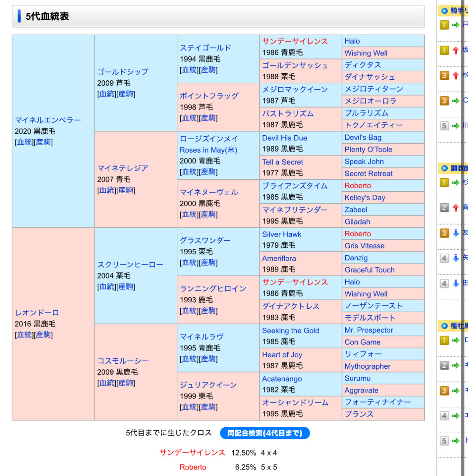Open 産駒 link under ステイゴールド
The width and height of the screenshot is (468, 476).
208,70
